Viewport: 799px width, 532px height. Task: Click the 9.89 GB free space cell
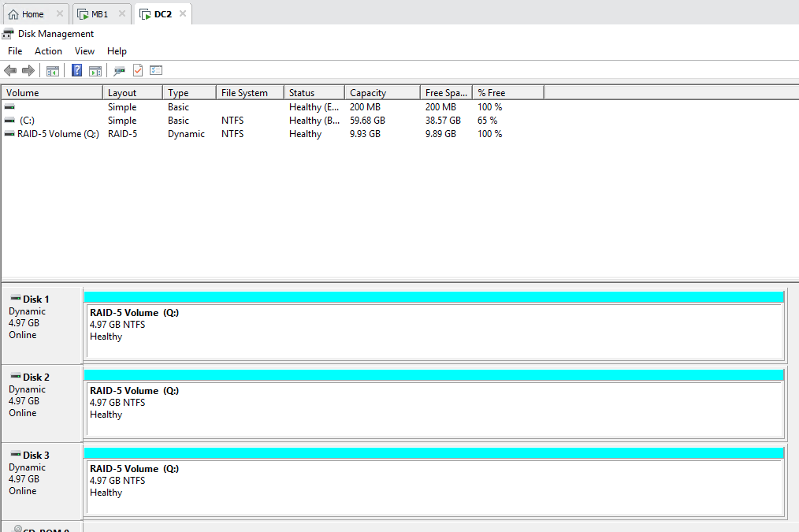pyautogui.click(x=440, y=134)
